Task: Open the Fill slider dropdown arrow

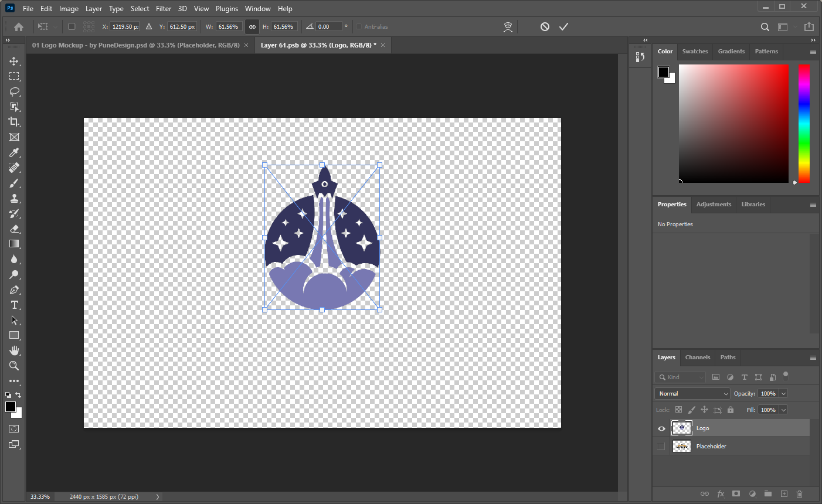Action: tap(783, 410)
